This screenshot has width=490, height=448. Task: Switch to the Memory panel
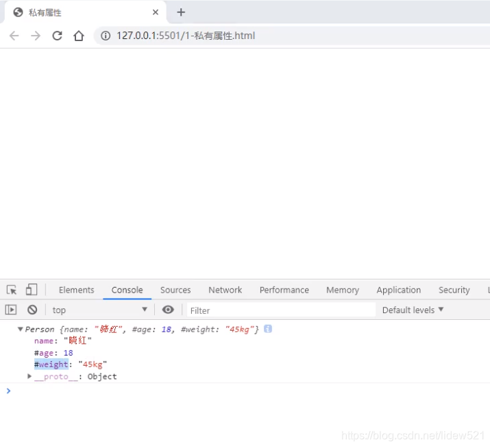(x=343, y=290)
